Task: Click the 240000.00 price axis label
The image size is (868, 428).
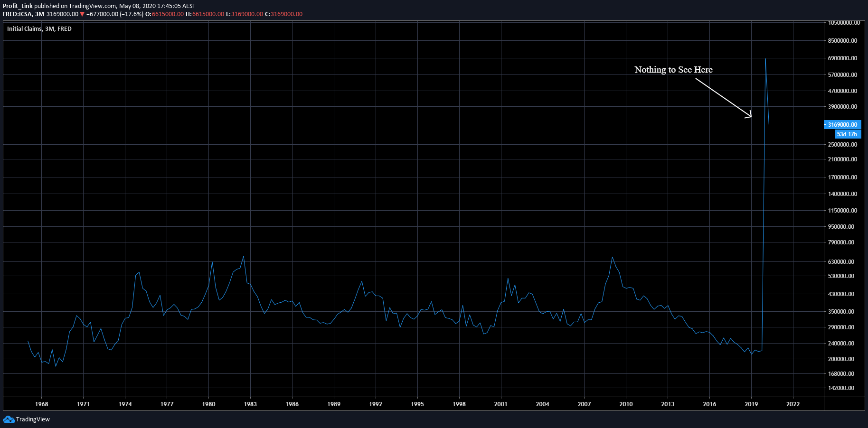Action: coord(841,343)
